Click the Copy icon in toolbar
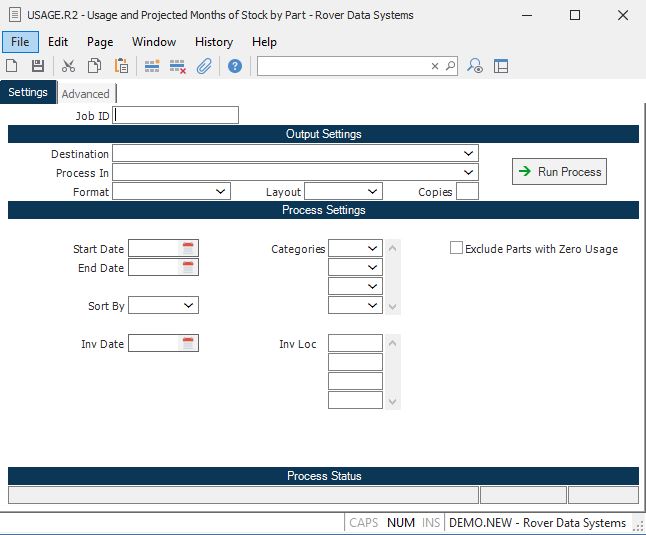Image resolution: width=646 pixels, height=535 pixels. point(94,66)
